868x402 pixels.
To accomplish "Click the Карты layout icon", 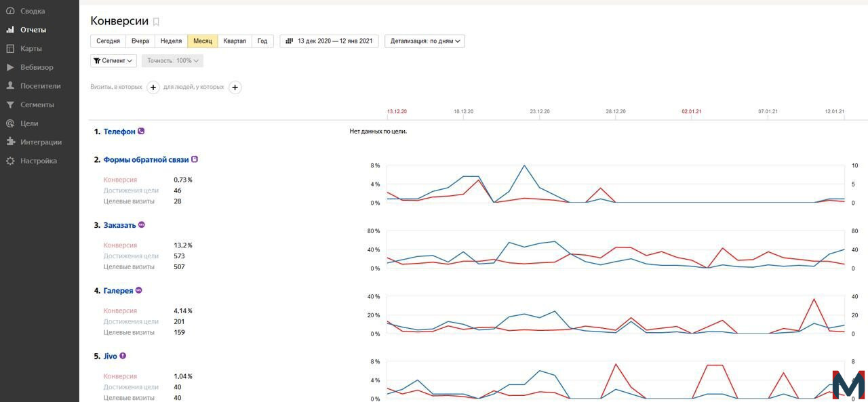I will point(10,49).
